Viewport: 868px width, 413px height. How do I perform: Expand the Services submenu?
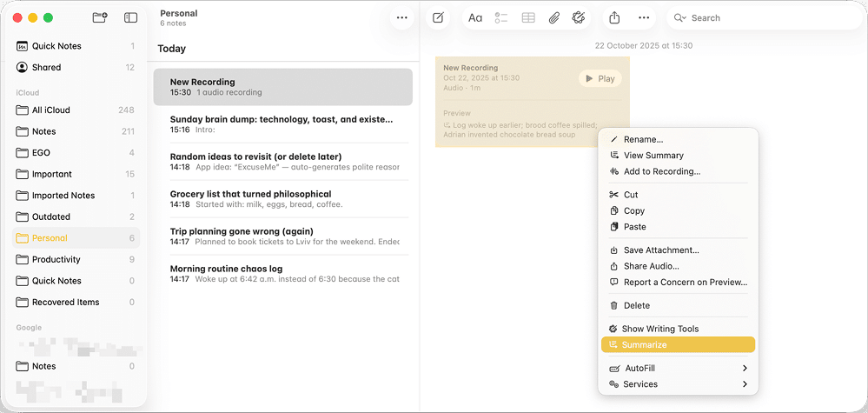tap(678, 384)
